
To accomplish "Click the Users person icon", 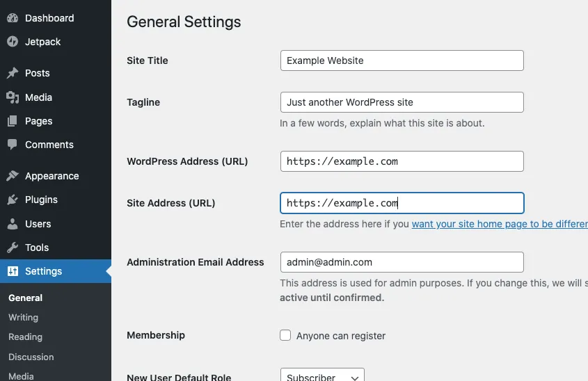I will (x=13, y=224).
